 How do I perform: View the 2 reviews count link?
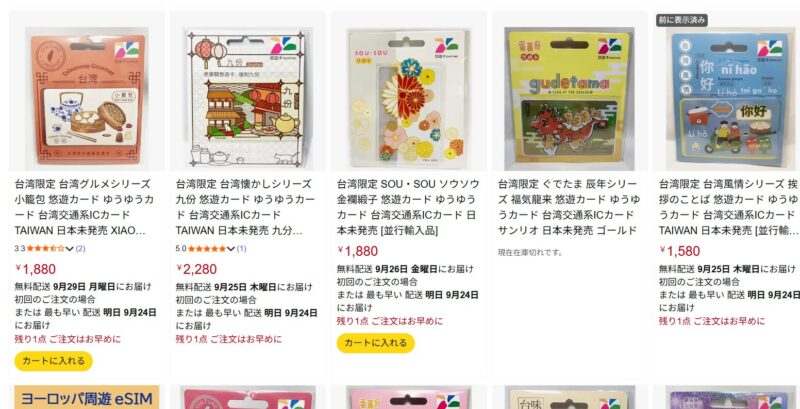pyautogui.click(x=81, y=249)
